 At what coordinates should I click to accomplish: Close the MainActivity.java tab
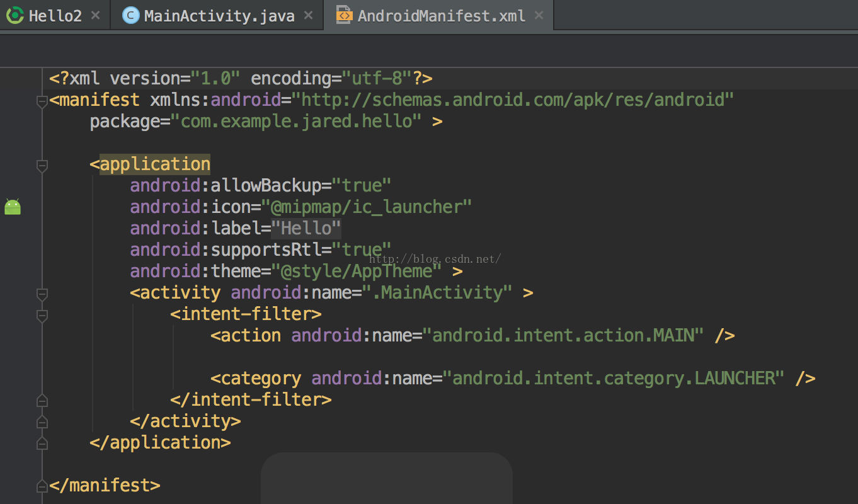pyautogui.click(x=309, y=15)
